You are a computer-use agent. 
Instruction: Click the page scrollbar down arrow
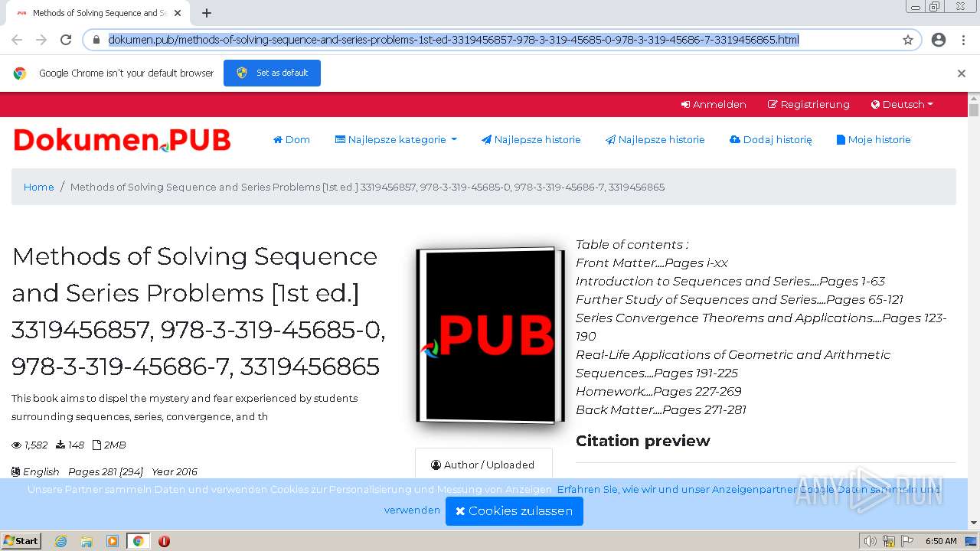pos(974,523)
